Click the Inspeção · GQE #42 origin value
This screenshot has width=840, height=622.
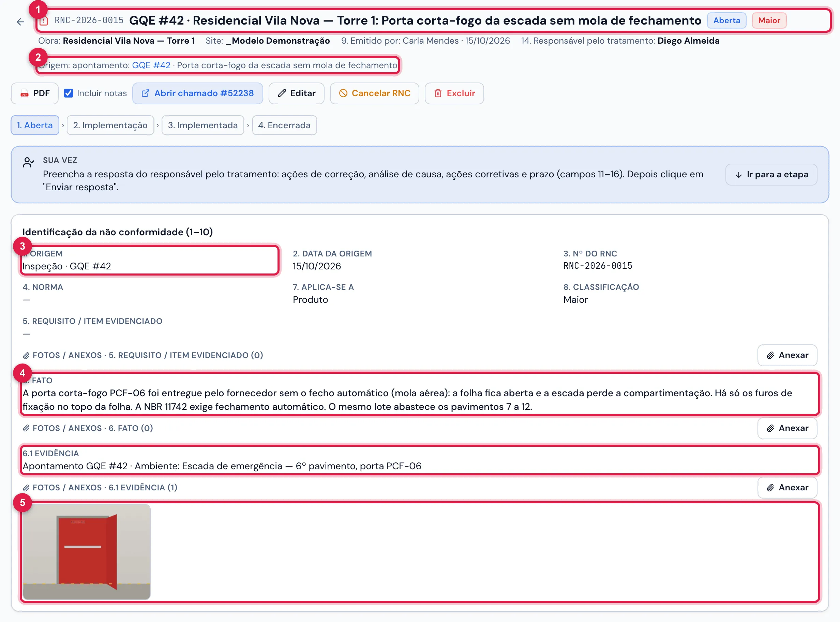pos(66,267)
